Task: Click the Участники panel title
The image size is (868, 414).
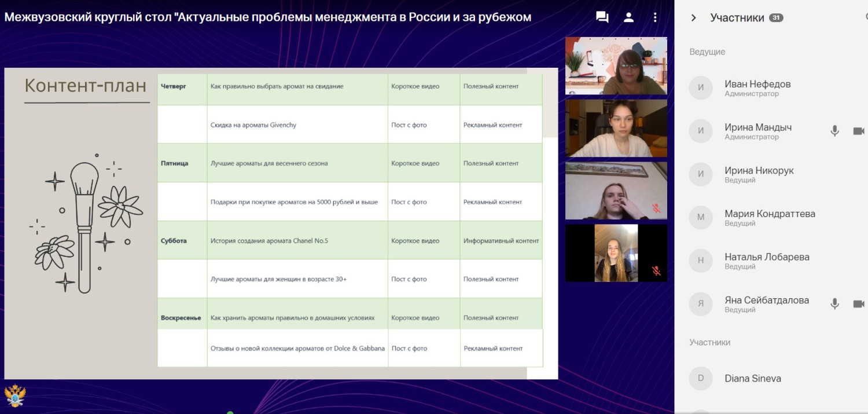Action: 737,18
